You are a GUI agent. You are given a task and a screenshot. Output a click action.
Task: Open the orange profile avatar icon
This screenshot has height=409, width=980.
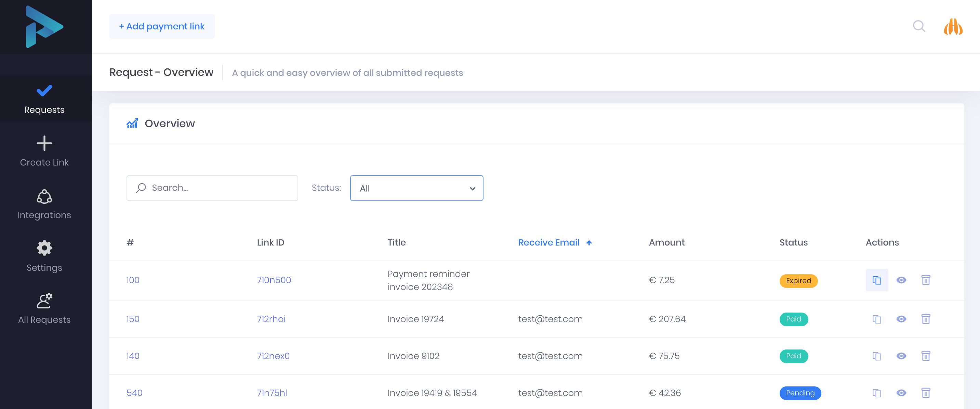click(953, 27)
